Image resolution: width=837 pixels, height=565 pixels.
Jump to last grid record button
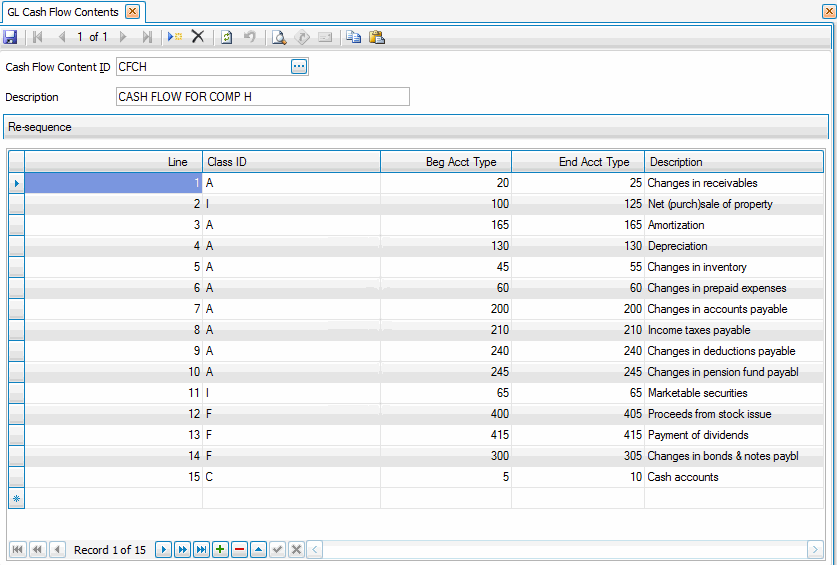tap(201, 550)
